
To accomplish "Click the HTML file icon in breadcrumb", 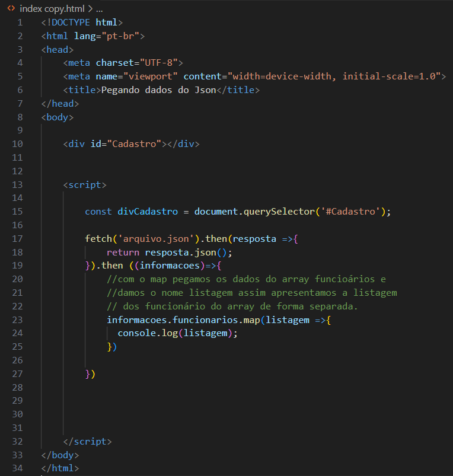I will [11, 8].
